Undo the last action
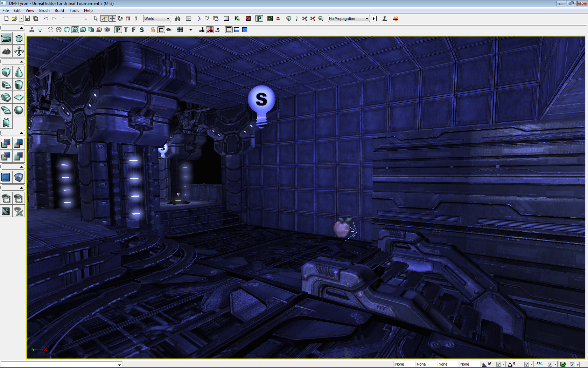Image resolution: width=588 pixels, height=368 pixels. (46, 19)
